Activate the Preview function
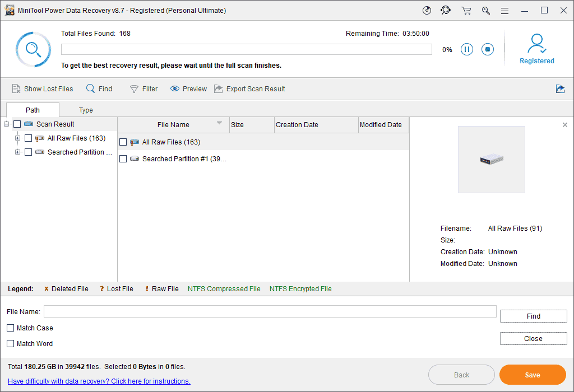Image resolution: width=574 pixels, height=392 pixels. [x=188, y=88]
